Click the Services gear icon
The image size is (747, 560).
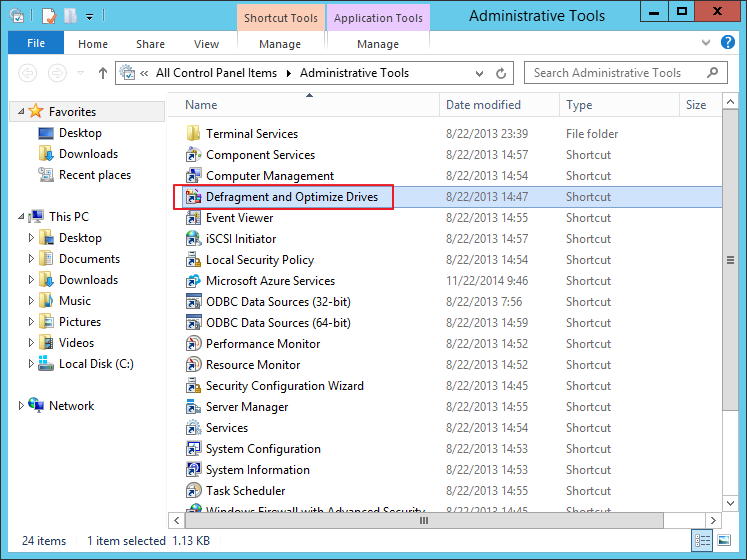(194, 428)
